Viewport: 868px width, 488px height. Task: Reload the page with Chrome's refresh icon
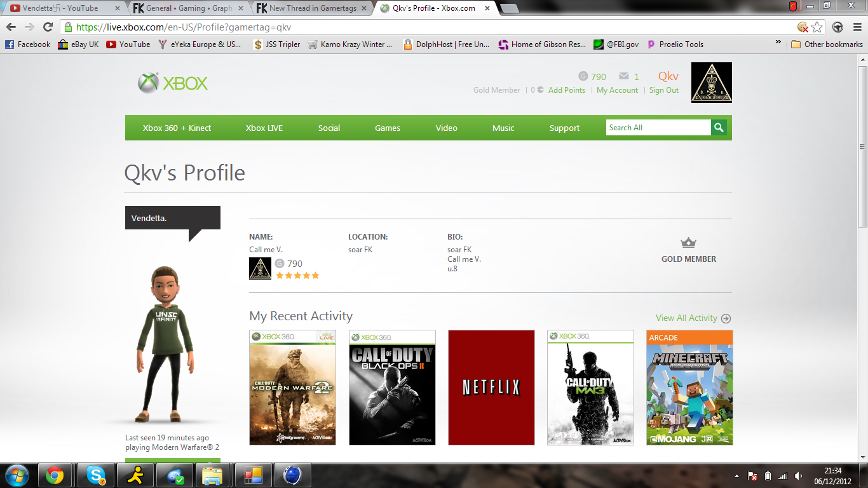click(x=48, y=27)
